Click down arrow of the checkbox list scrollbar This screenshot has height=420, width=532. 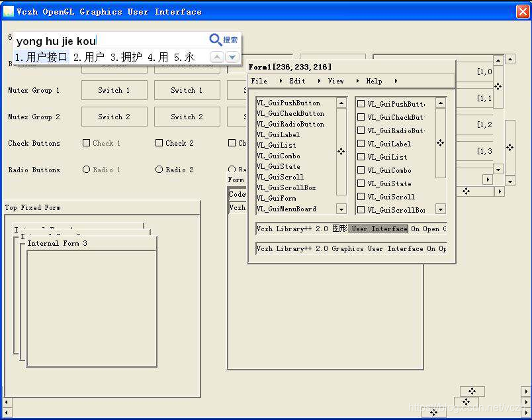point(441,209)
